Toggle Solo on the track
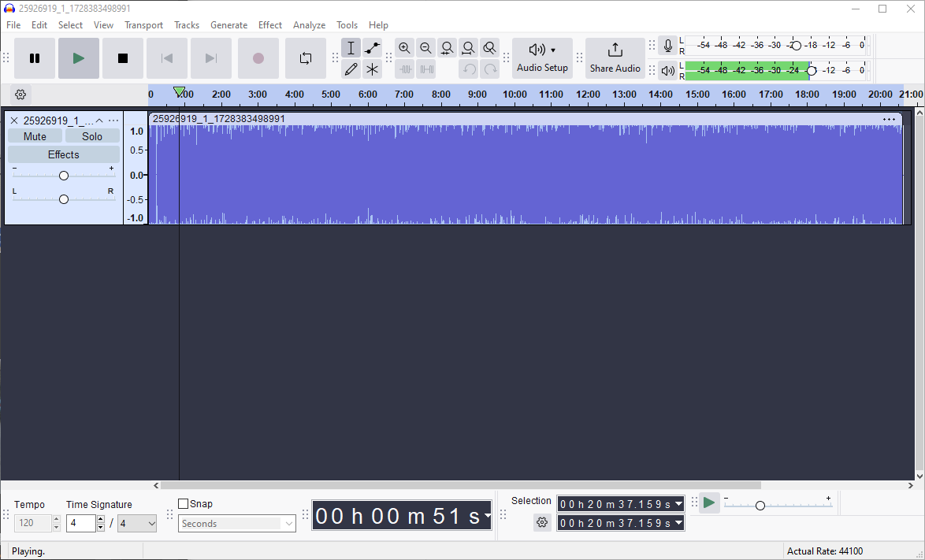The width and height of the screenshot is (925, 560). (x=92, y=136)
